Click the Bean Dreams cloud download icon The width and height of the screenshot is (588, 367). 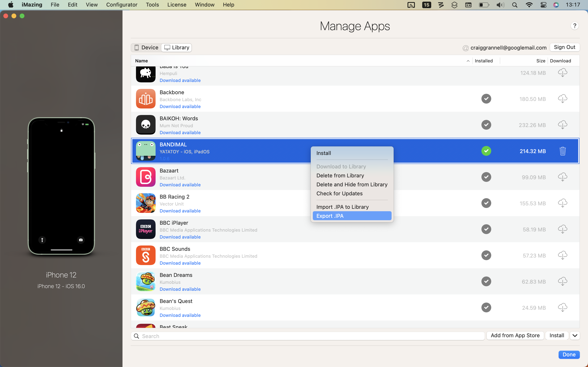(x=562, y=281)
